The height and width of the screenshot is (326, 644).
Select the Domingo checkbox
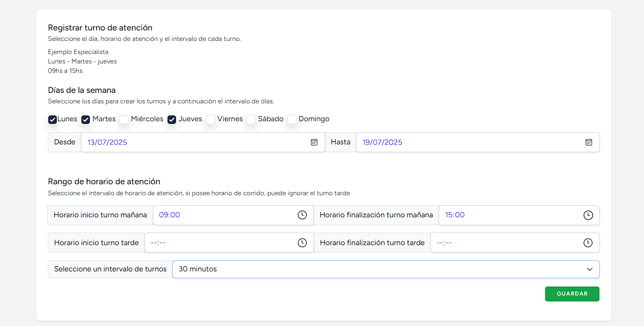(x=292, y=120)
